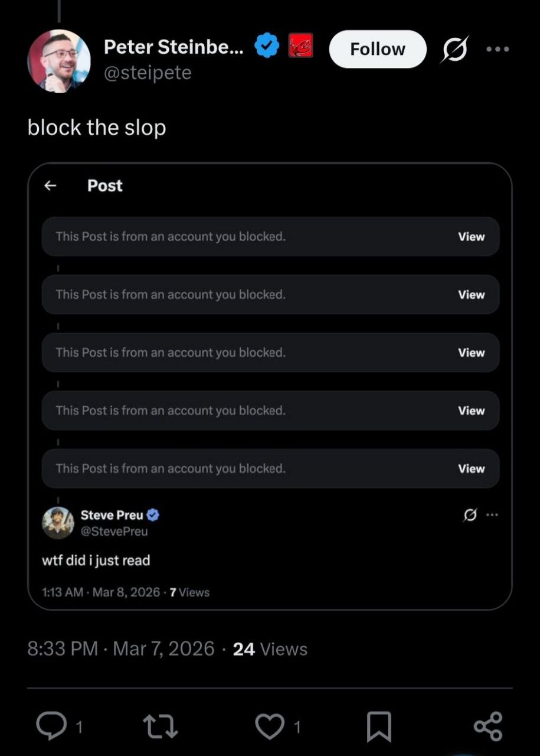
Task: Open the three-dot menu on Steve Preu's reply
Action: click(x=492, y=514)
